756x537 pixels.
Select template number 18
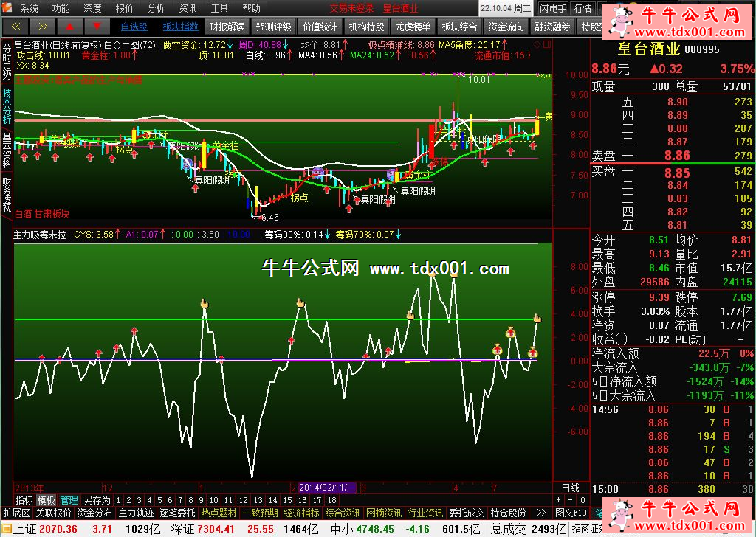pyautogui.click(x=331, y=500)
